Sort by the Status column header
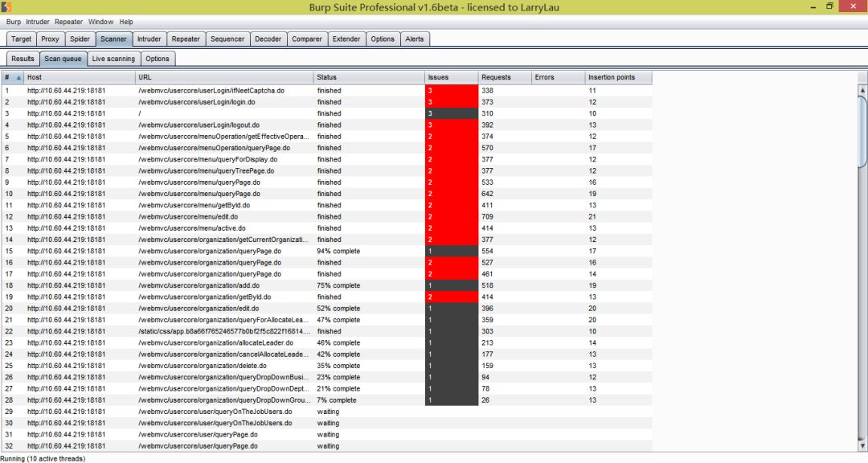 [369, 77]
